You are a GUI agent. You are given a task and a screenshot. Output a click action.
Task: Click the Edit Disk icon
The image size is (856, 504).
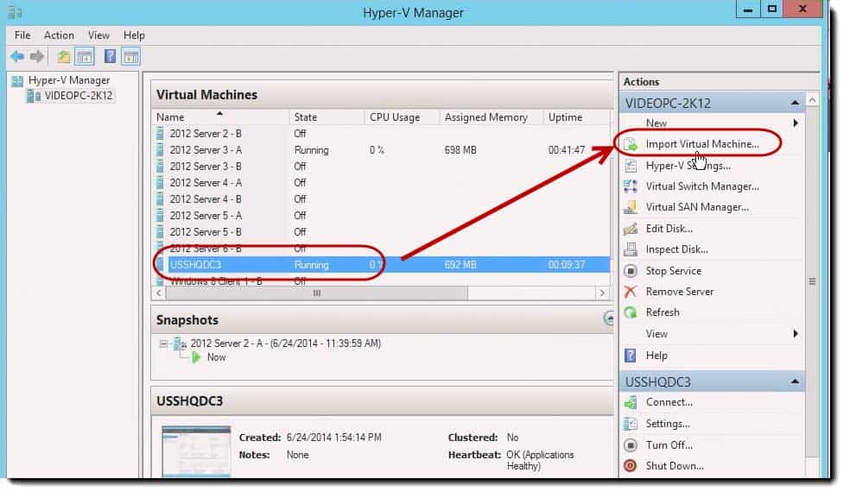[631, 229]
